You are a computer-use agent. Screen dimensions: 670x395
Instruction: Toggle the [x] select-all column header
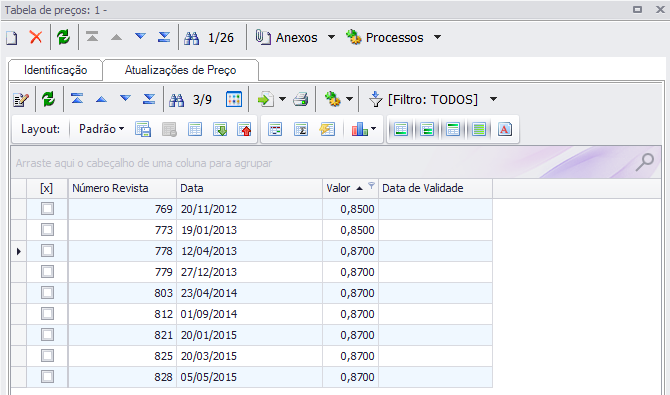click(x=47, y=188)
